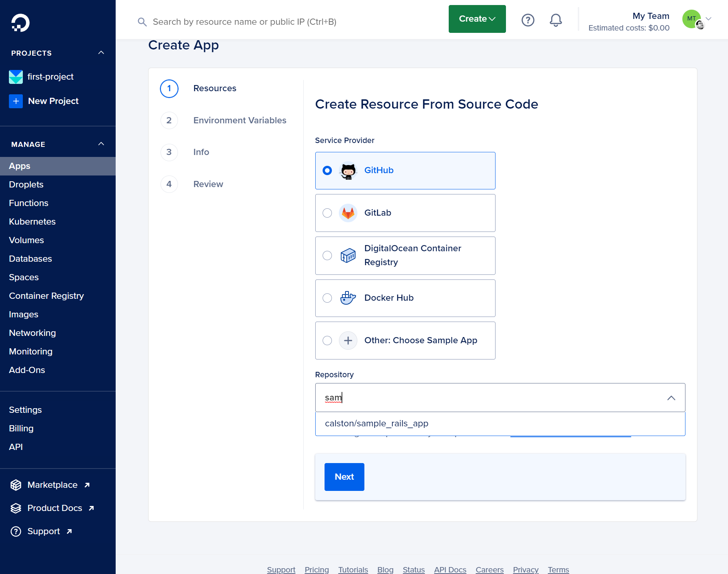The width and height of the screenshot is (728, 574).
Task: Open Droplets in the sidebar
Action: pyautogui.click(x=58, y=185)
